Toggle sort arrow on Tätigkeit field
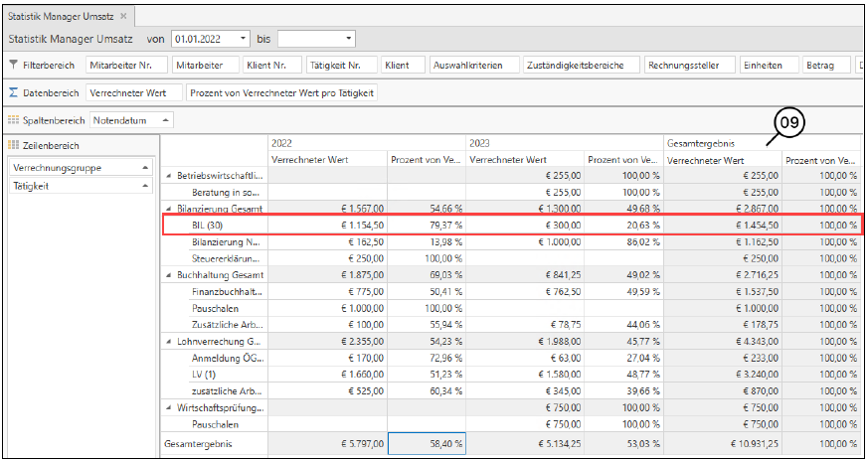 145,186
